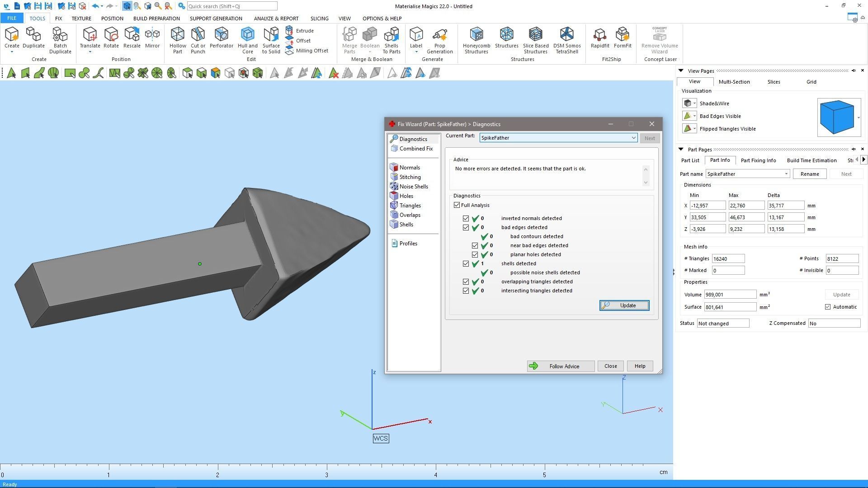Open the Shade&Wire visualization dropdown

694,103
